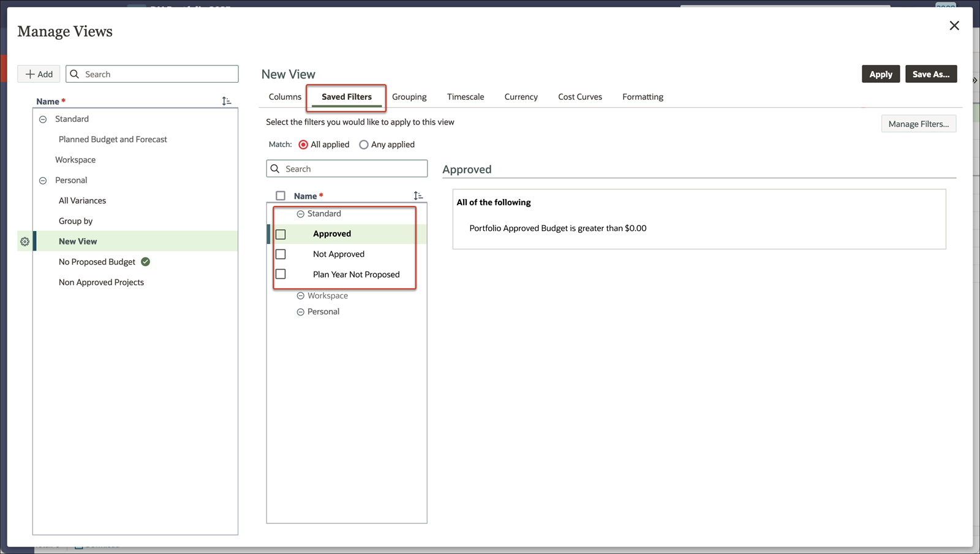This screenshot has width=980, height=554.
Task: Toggle the Personal group in filters list
Action: pos(301,312)
